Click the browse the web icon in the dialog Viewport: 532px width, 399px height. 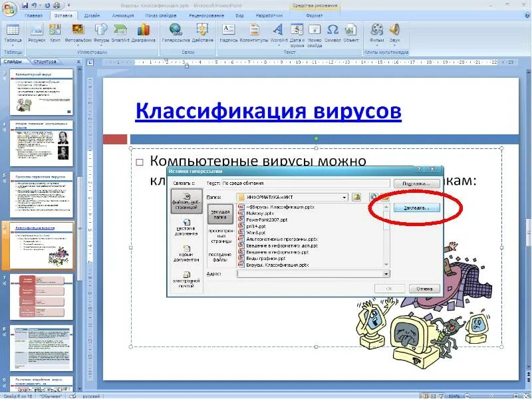click(373, 197)
